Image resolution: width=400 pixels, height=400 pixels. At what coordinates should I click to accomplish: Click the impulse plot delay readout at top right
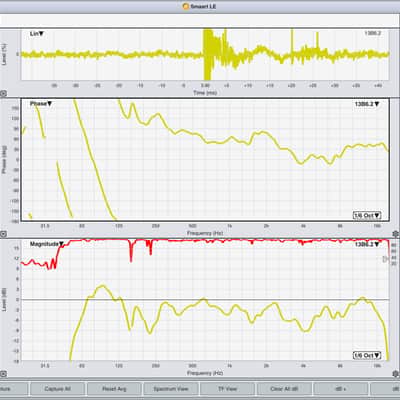coord(372,33)
